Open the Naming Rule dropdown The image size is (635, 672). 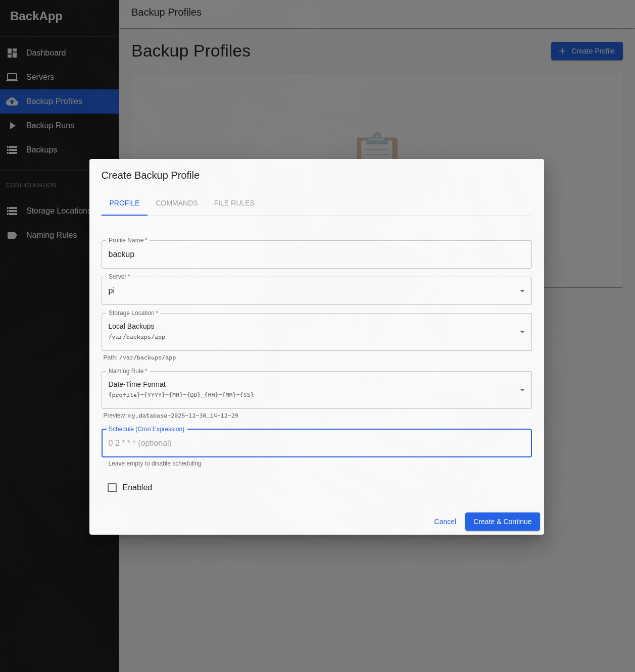tap(317, 390)
